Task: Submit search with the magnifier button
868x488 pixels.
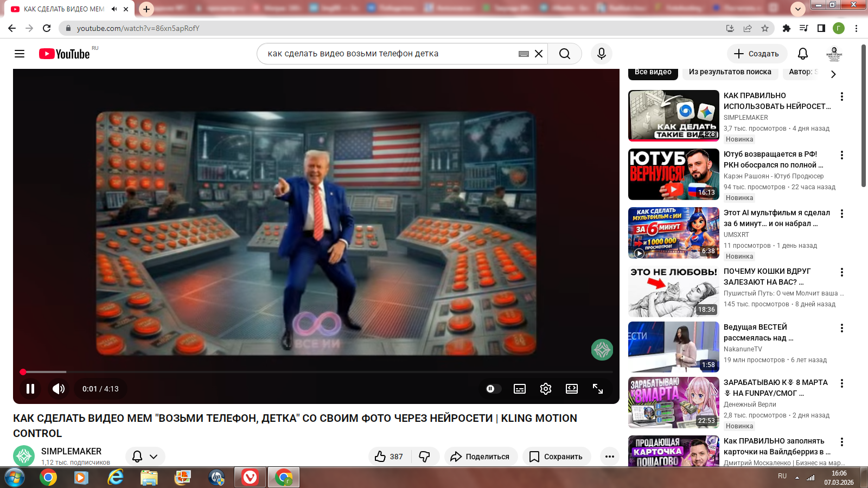Action: pos(565,54)
